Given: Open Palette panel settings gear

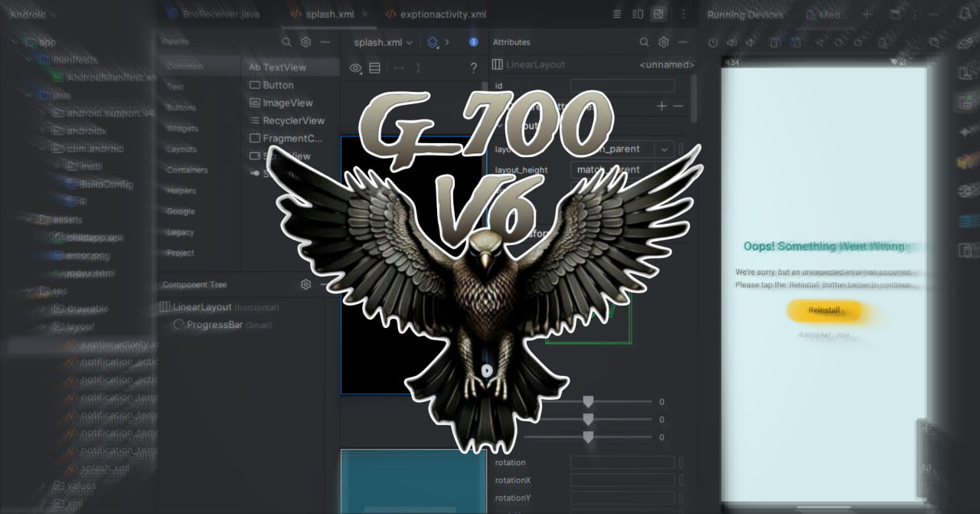Looking at the screenshot, I should pyautogui.click(x=305, y=42).
